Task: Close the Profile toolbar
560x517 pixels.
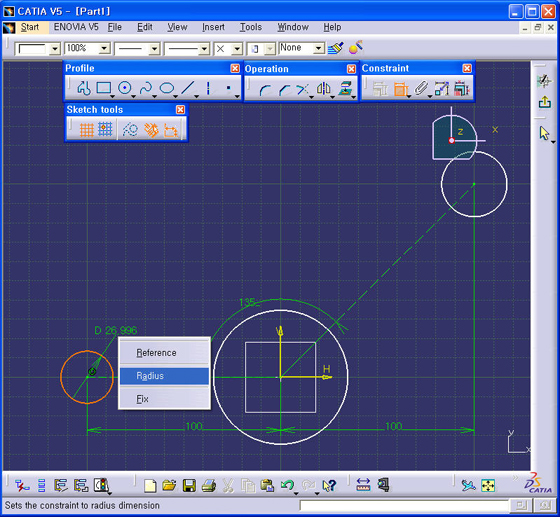Action: [235, 68]
